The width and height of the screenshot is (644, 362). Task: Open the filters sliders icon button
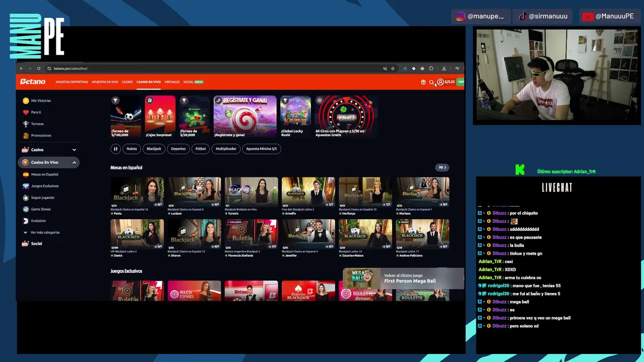pyautogui.click(x=115, y=149)
